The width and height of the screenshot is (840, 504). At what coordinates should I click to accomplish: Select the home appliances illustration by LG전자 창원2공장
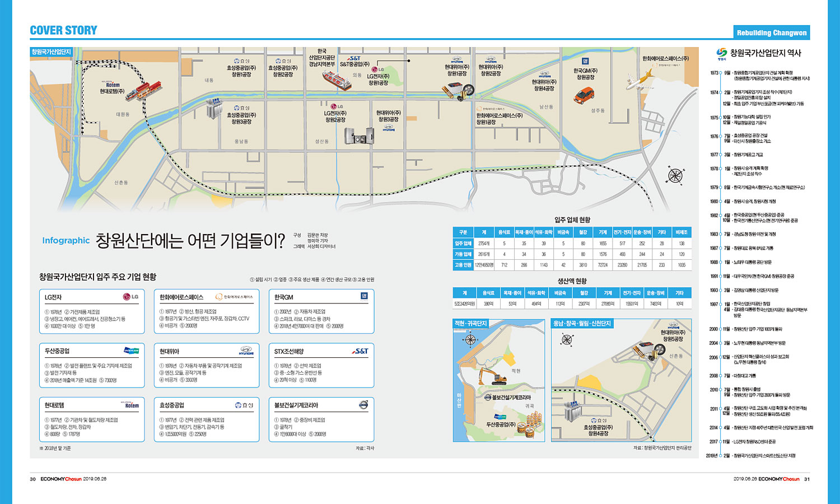pyautogui.click(x=358, y=136)
